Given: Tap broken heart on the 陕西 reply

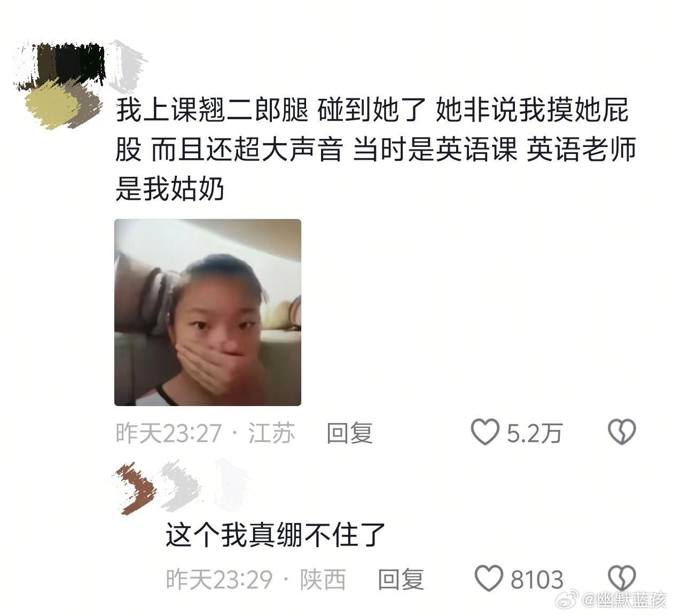Looking at the screenshot, I should point(622,578).
